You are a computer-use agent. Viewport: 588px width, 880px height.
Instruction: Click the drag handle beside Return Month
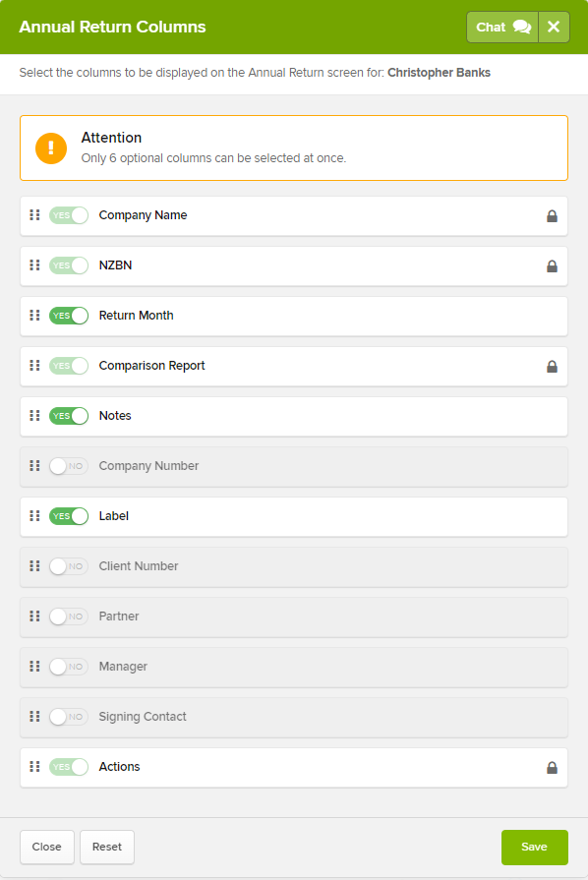34,316
